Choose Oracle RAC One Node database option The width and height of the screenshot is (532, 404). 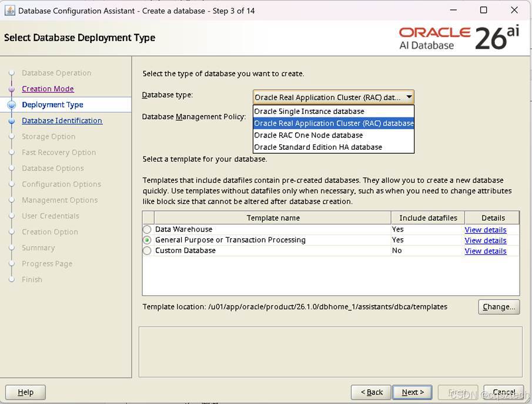[x=333, y=135]
